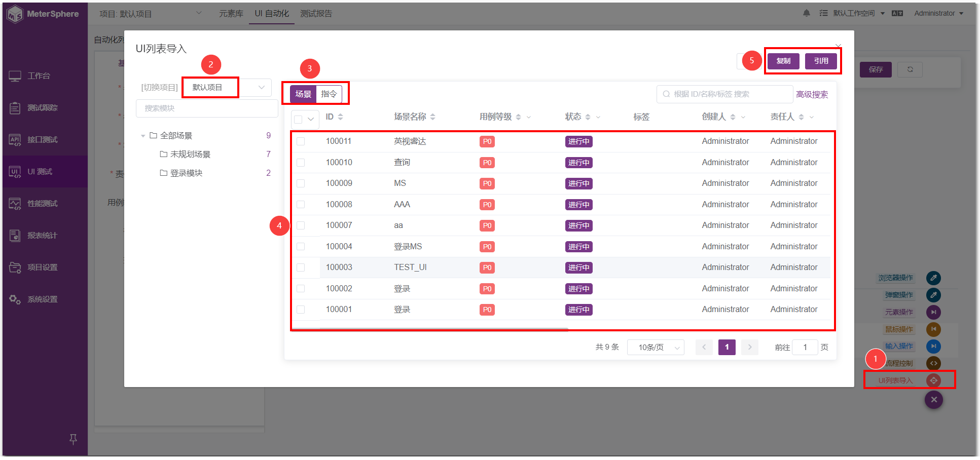
Task: Open 高级搜索 link
Action: coord(812,95)
